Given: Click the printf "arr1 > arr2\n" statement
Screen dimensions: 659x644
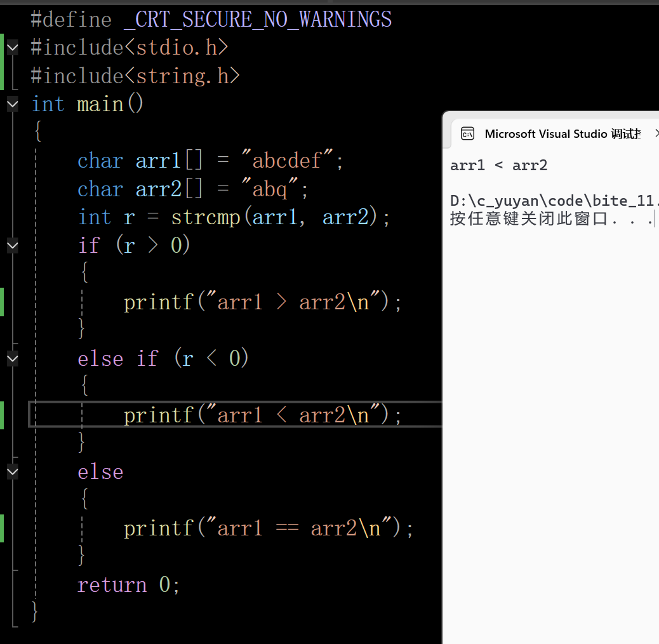Looking at the screenshot, I should 263,302.
